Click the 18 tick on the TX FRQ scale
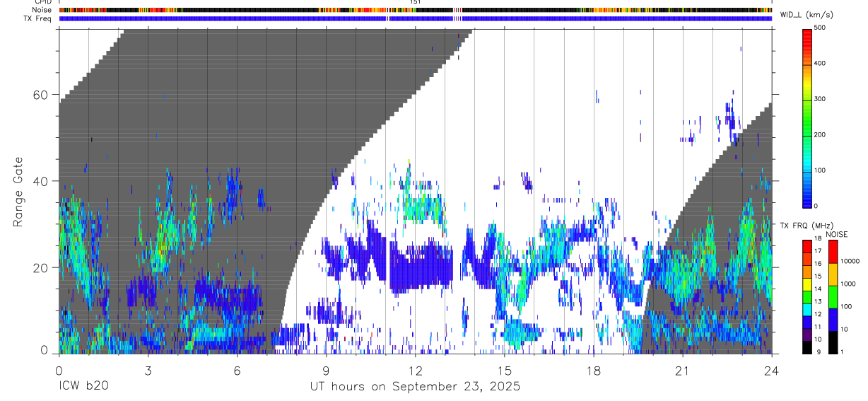The image size is (868, 401). 818,240
